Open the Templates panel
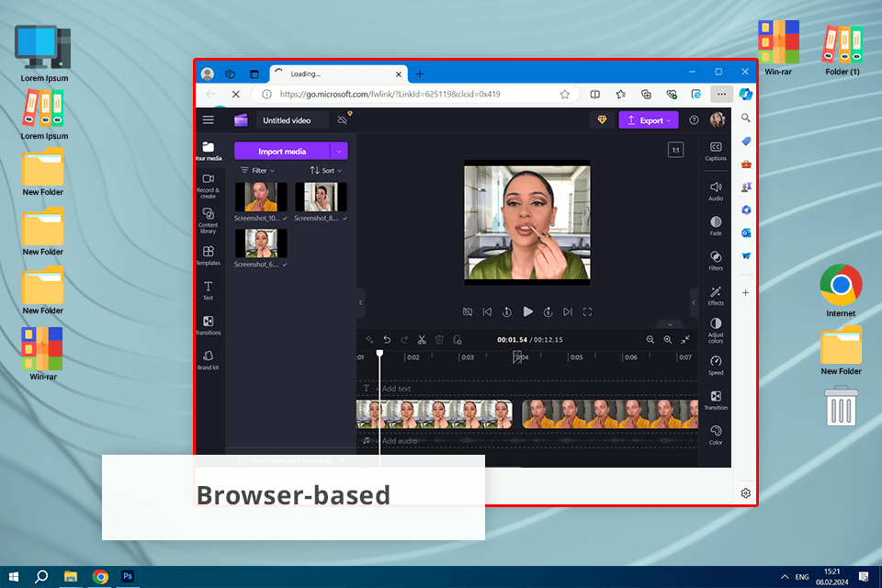Image resolution: width=882 pixels, height=588 pixels. [209, 255]
